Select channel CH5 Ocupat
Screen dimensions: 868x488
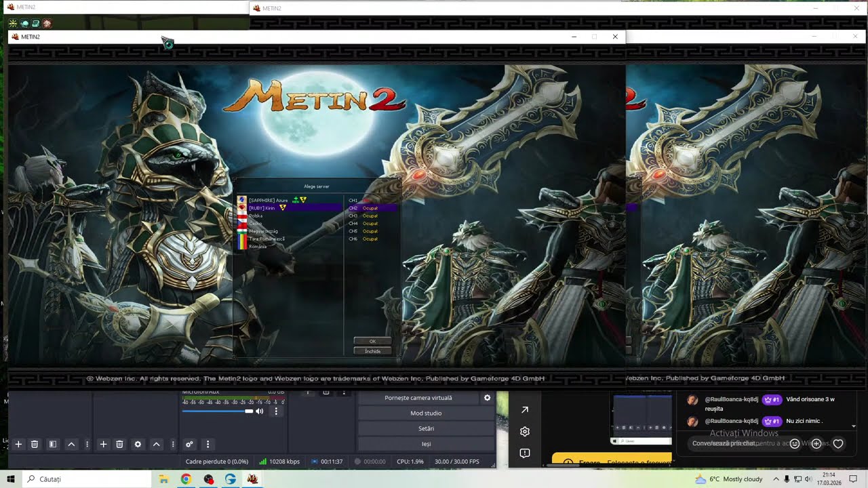[x=372, y=231]
